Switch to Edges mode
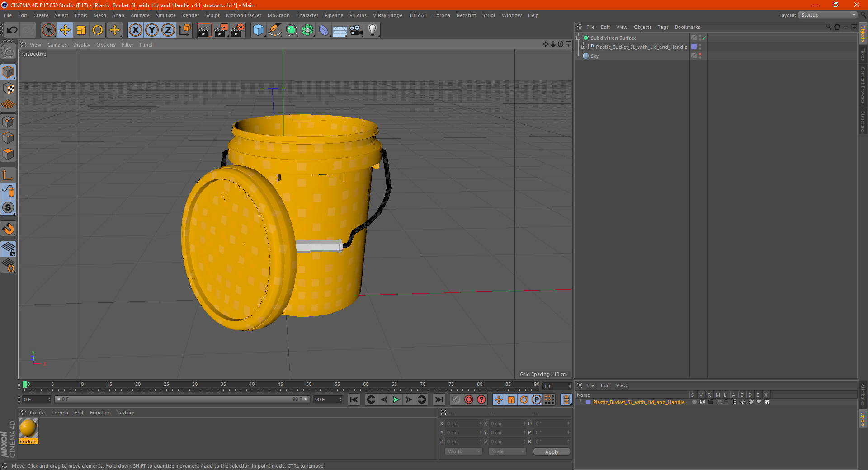Image resolution: width=868 pixels, height=470 pixels. tap(8, 138)
